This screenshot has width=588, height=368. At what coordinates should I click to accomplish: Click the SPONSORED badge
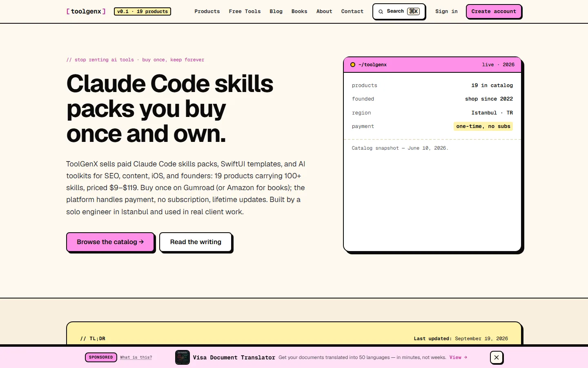point(101,357)
